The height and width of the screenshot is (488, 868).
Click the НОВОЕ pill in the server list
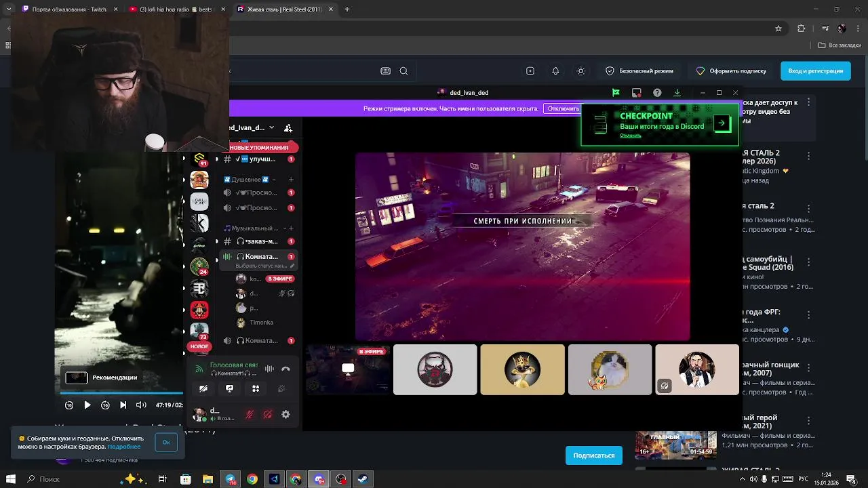pyautogui.click(x=199, y=346)
